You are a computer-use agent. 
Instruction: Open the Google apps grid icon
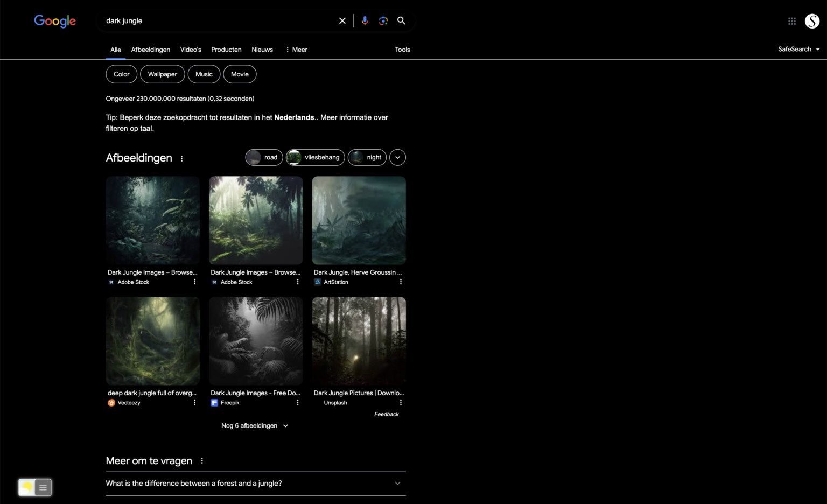click(791, 21)
